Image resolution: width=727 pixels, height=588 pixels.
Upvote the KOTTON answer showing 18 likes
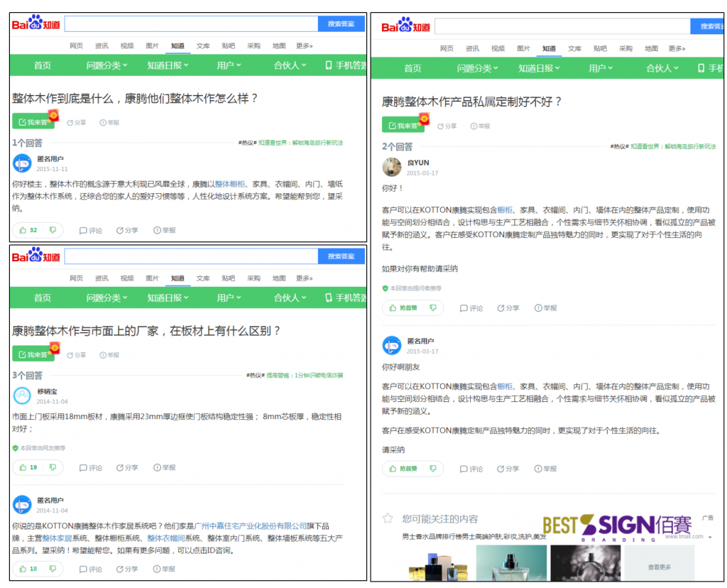28,569
